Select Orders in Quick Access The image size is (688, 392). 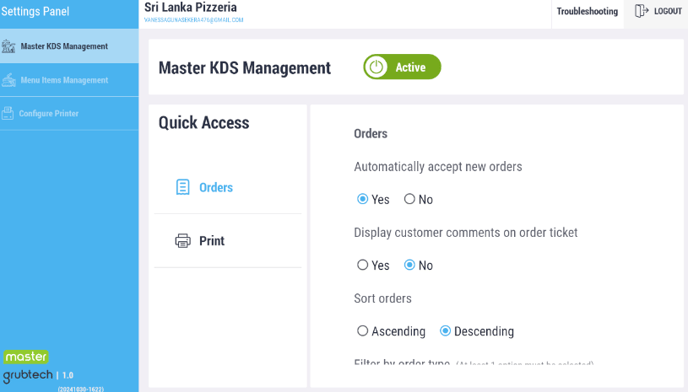[228, 187]
